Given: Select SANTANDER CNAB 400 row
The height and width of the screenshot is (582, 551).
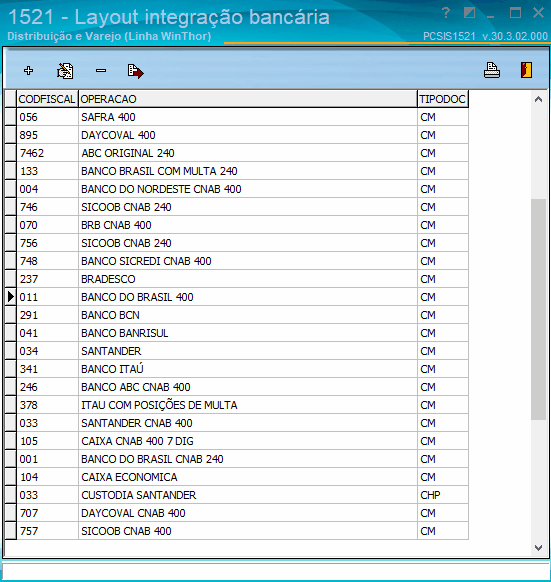Looking at the screenshot, I should [237, 423].
